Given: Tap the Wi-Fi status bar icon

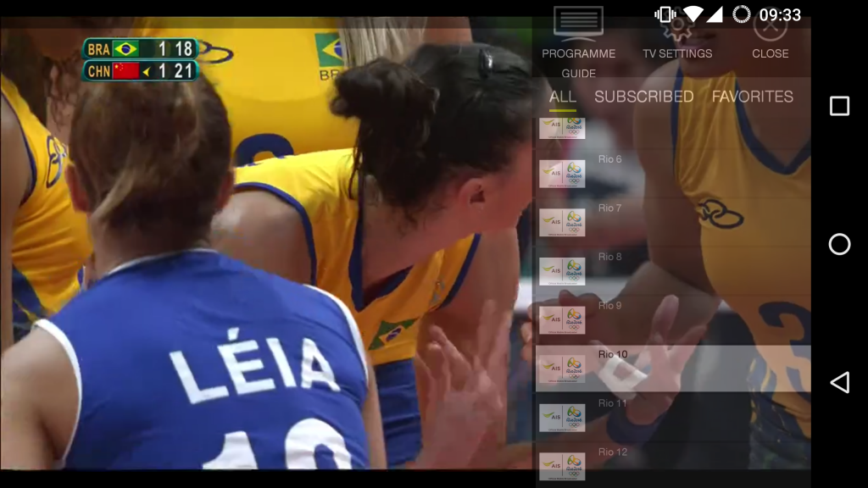Looking at the screenshot, I should coord(693,14).
